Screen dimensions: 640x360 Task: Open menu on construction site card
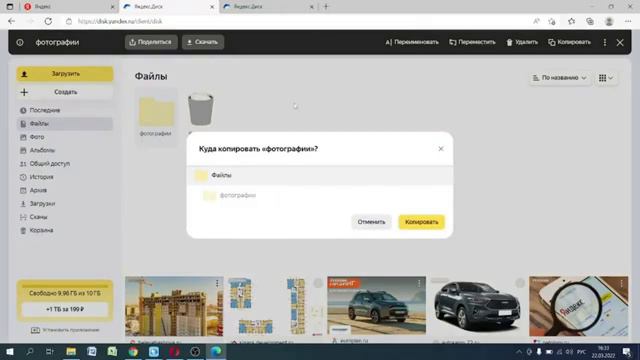(217, 283)
